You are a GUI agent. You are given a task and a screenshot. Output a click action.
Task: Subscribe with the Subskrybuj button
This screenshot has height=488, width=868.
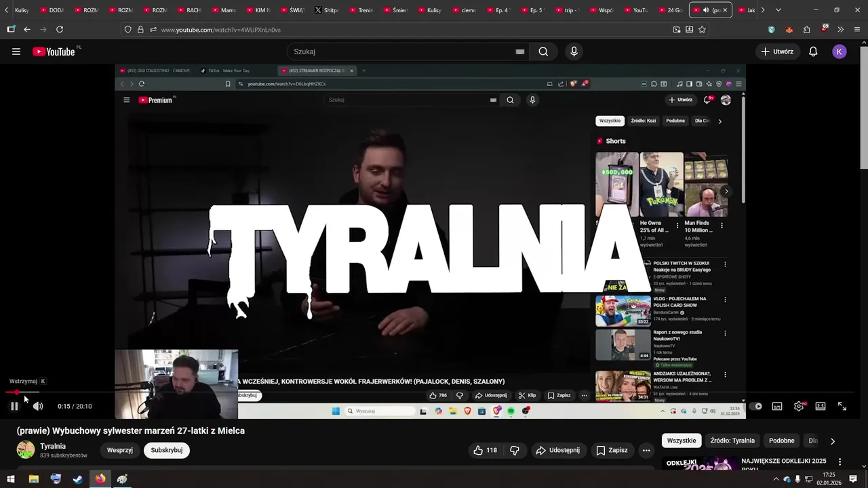pos(167,450)
